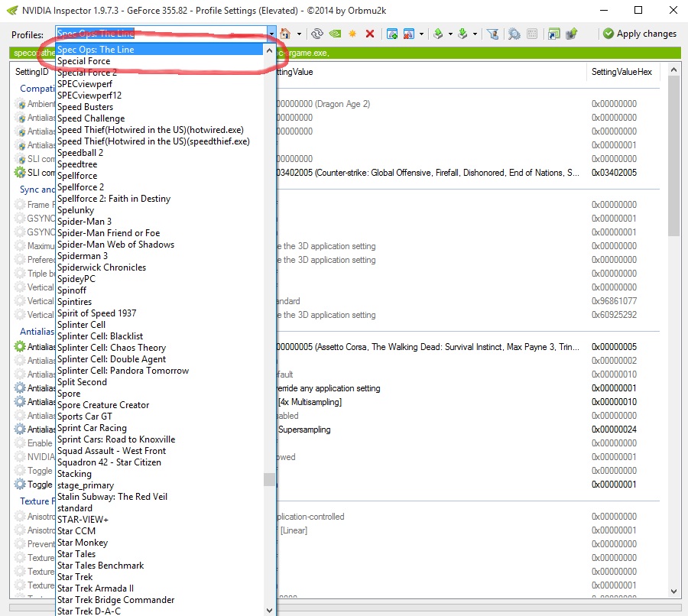
Task: Click the profile list scrollbar thumb
Action: (269, 479)
